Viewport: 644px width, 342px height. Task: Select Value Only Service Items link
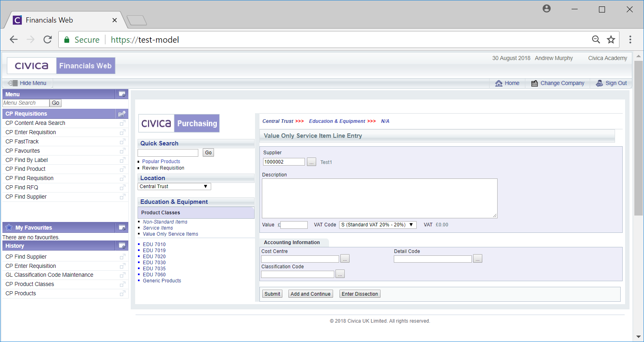[x=170, y=234]
